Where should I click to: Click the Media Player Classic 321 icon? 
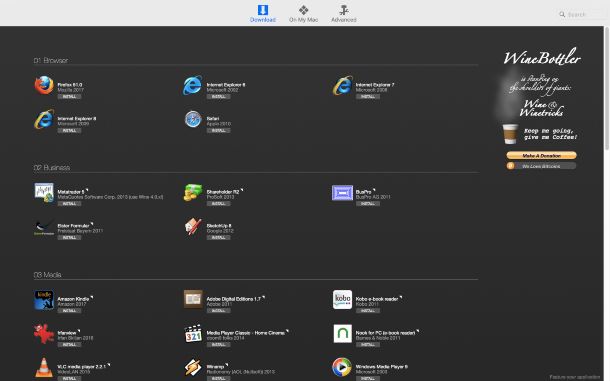[193, 334]
